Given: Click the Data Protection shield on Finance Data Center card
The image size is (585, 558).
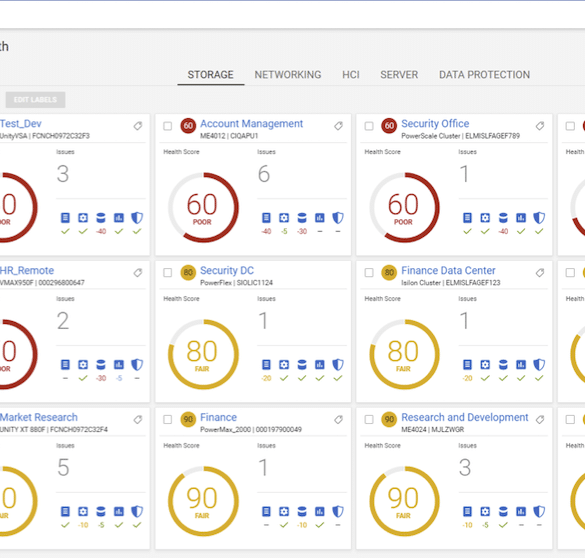Looking at the screenshot, I should coord(539,364).
